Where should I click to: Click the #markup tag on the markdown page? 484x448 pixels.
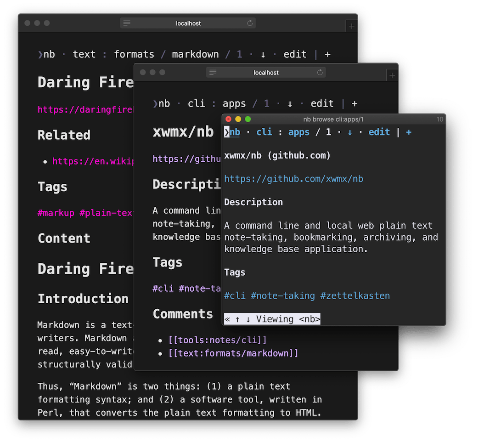pos(55,213)
